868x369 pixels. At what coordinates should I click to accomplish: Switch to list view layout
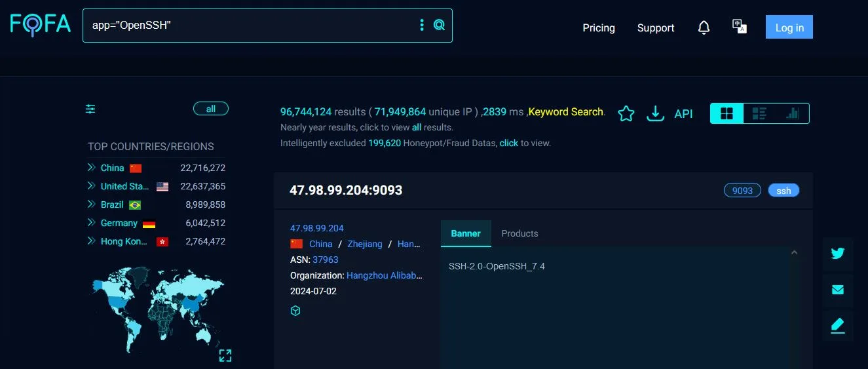pos(759,113)
